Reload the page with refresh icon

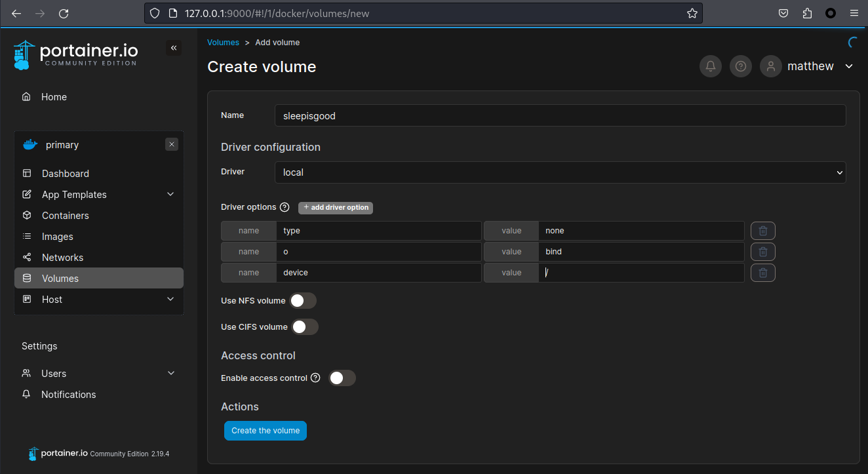click(64, 13)
